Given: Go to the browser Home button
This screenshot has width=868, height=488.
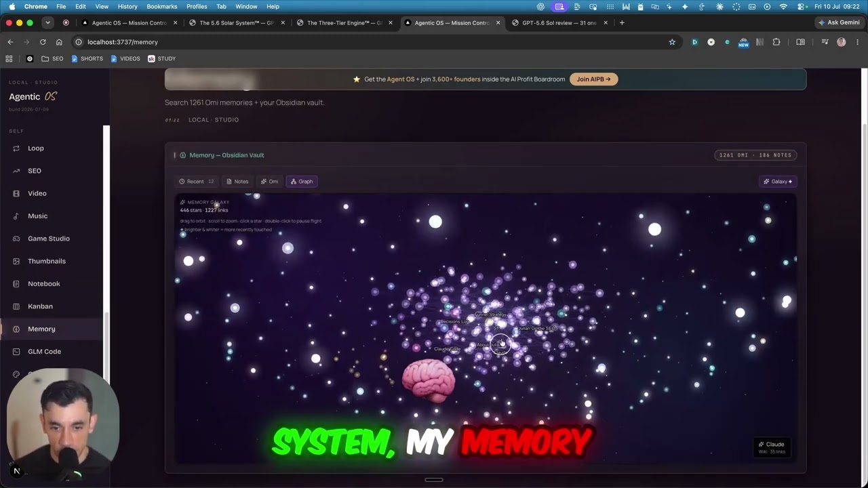Looking at the screenshot, I should click(59, 42).
